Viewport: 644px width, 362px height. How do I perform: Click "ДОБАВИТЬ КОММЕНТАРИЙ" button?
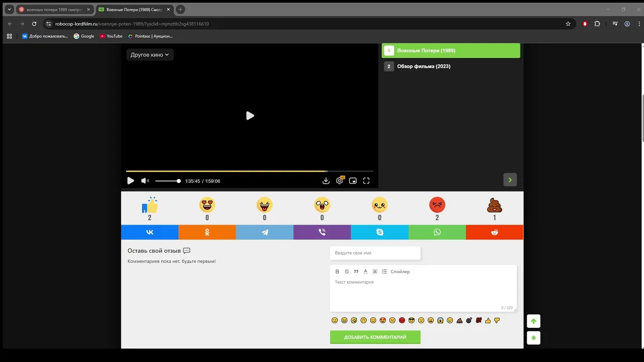pyautogui.click(x=375, y=337)
